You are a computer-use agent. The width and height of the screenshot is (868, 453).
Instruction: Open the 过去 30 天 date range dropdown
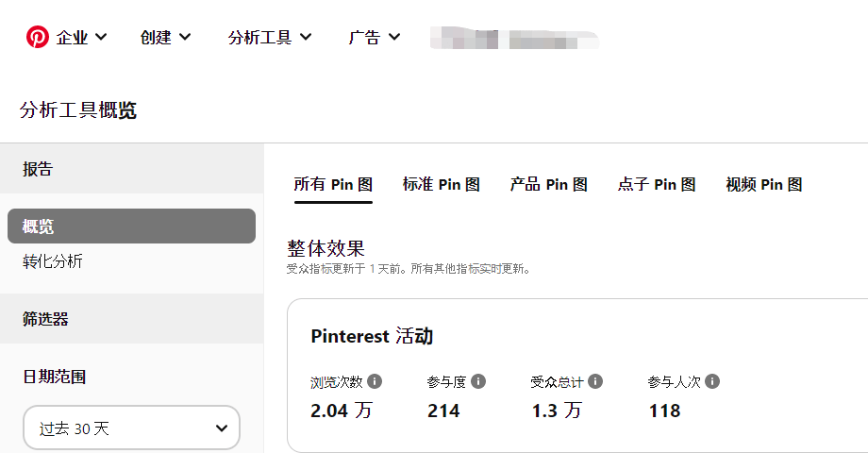click(x=132, y=428)
